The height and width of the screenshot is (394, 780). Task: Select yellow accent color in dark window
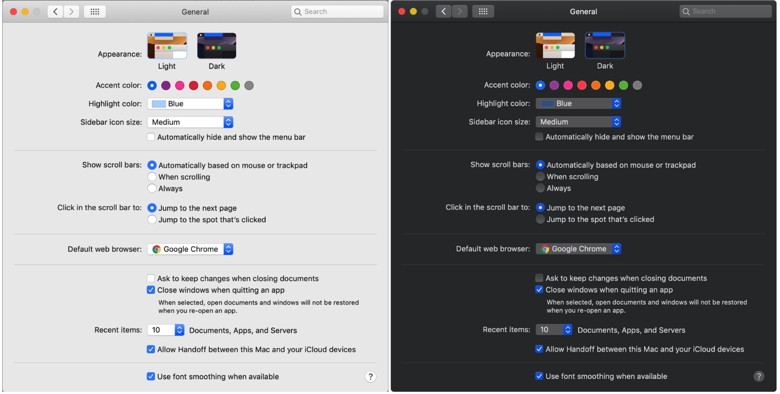coord(610,85)
